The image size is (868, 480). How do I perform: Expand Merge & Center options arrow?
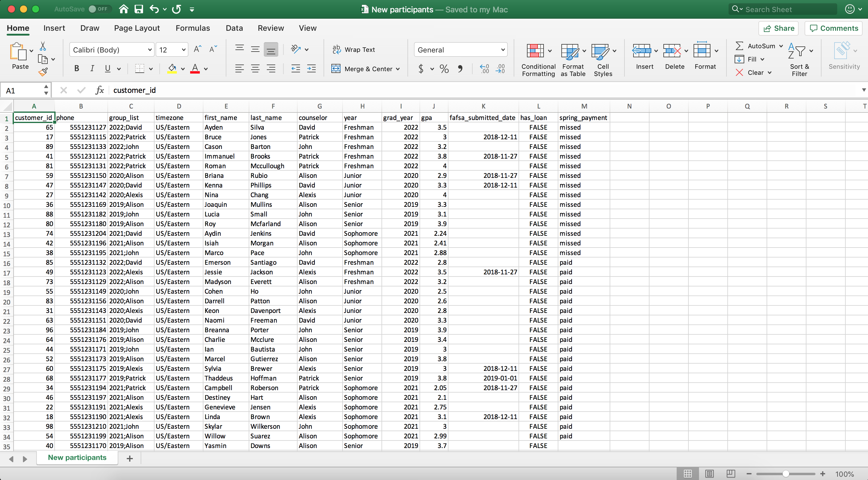[398, 69]
